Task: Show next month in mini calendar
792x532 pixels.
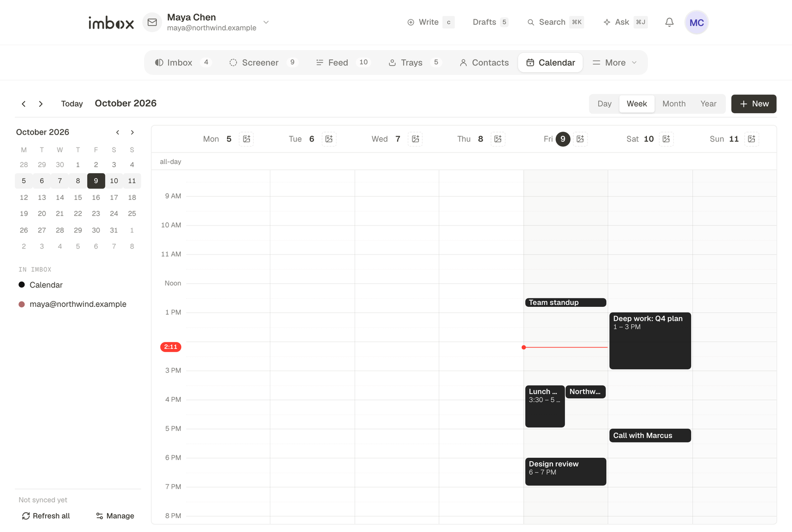Action: (x=132, y=132)
